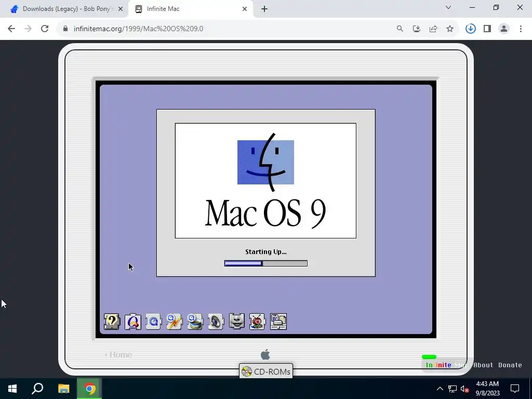Viewport: 532px width, 399px height.
Task: Click the 'Starting Up...' text
Action: [265, 252]
